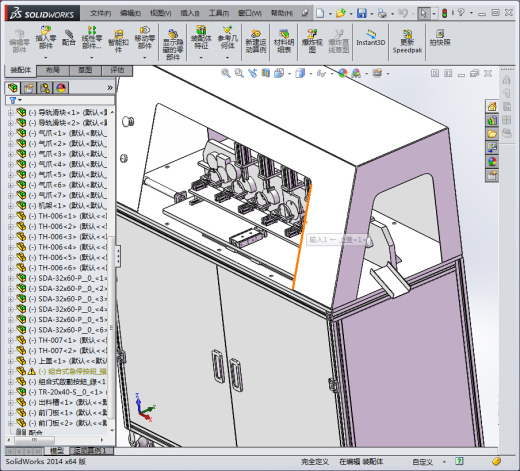The height and width of the screenshot is (471, 520).
Task: Select the Mate tool icon
Action: (x=69, y=37)
